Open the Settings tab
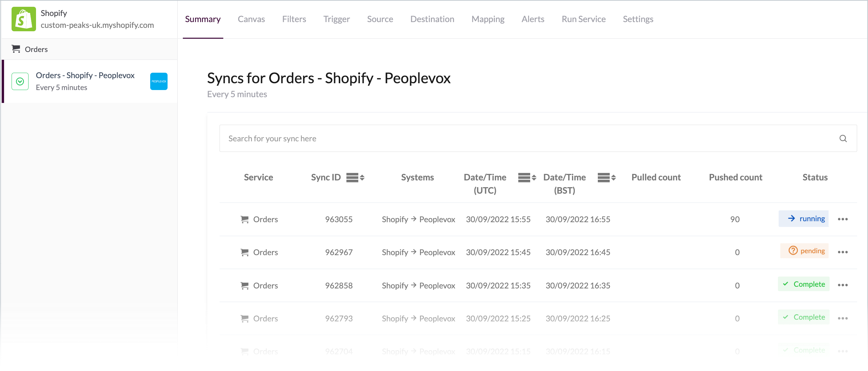The height and width of the screenshot is (371, 868). click(x=638, y=19)
